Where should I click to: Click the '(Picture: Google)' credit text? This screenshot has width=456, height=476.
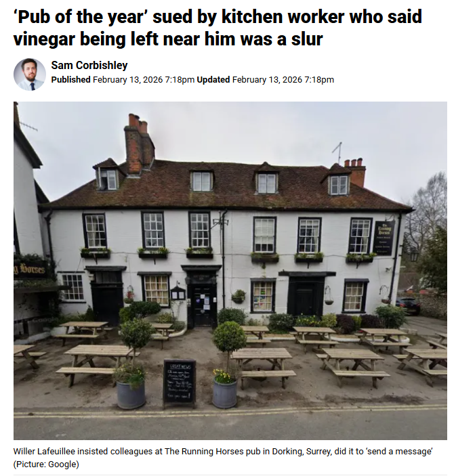[x=46, y=464]
